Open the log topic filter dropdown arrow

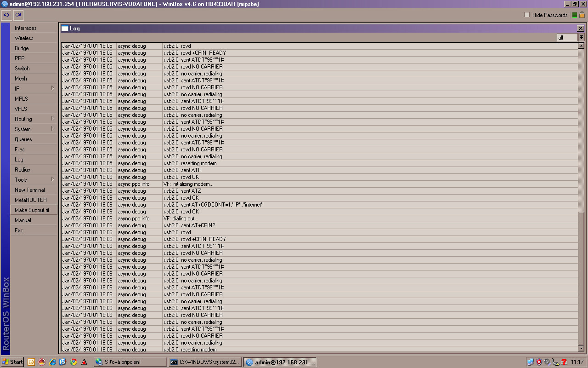pyautogui.click(x=581, y=38)
